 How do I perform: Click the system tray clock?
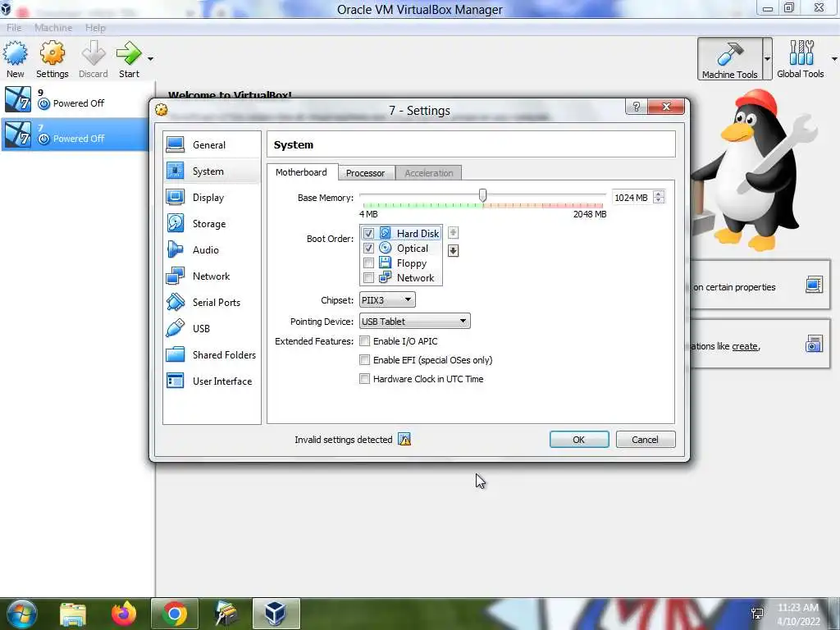coord(798,614)
